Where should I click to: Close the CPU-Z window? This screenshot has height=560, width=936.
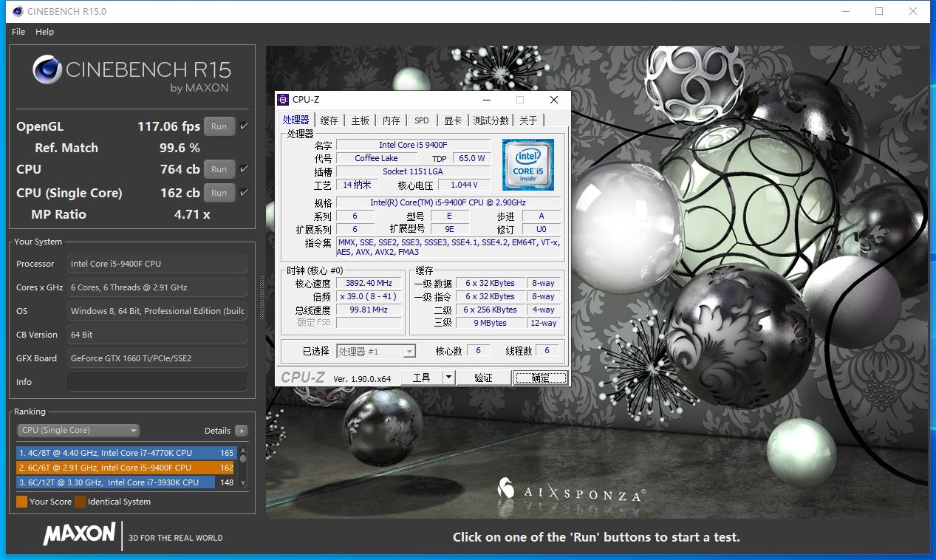[554, 100]
